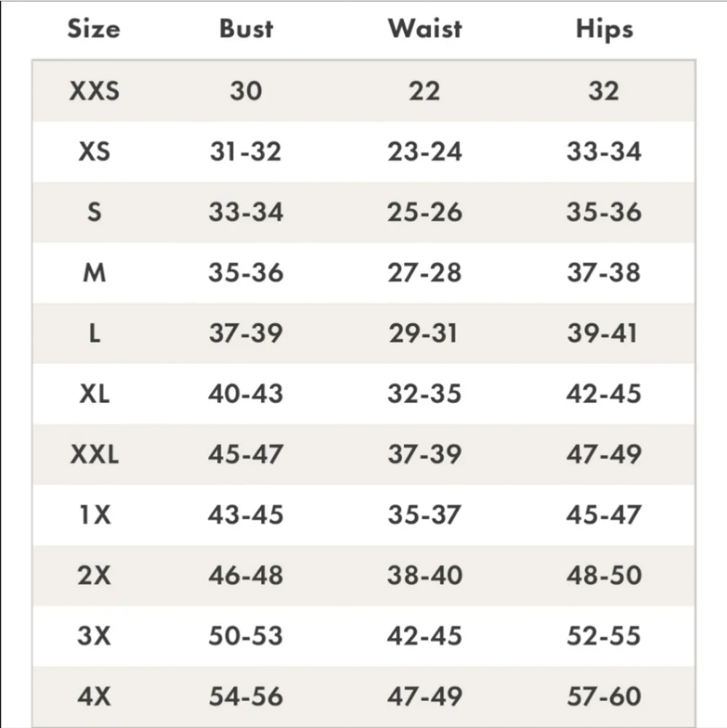Select the XS size row label
The height and width of the screenshot is (728, 727).
95,151
